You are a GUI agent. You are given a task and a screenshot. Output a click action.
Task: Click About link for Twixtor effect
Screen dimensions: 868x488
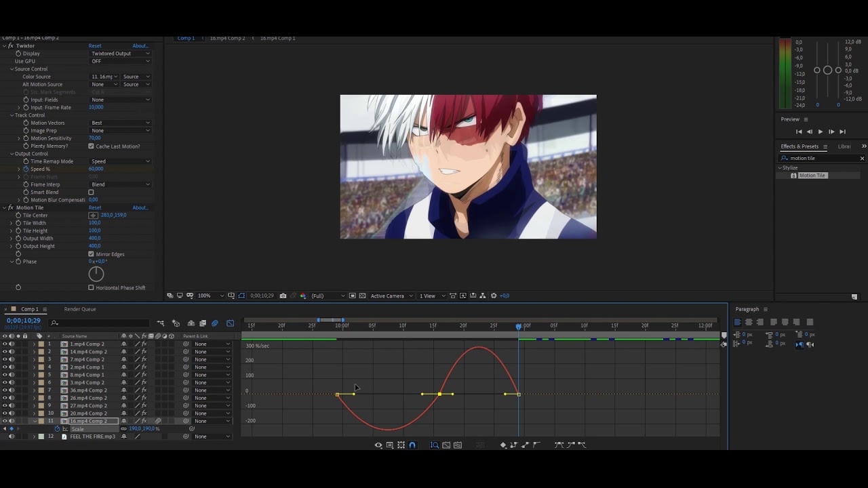point(140,46)
